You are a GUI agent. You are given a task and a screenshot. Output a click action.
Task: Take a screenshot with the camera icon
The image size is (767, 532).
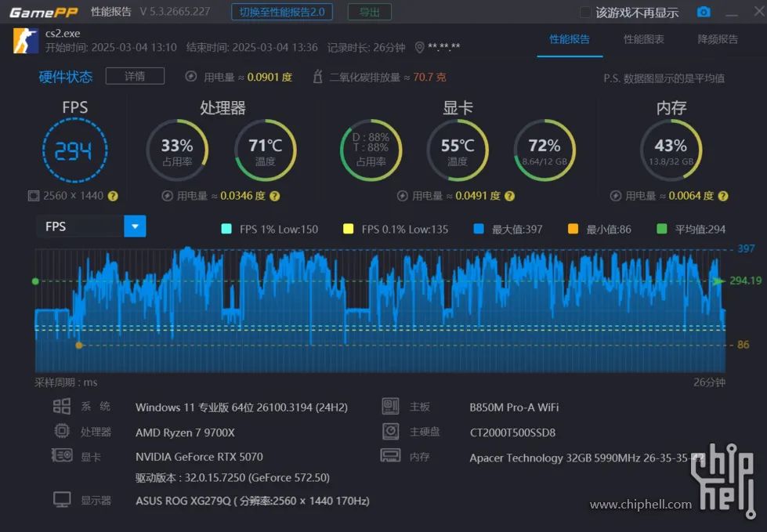pos(704,12)
